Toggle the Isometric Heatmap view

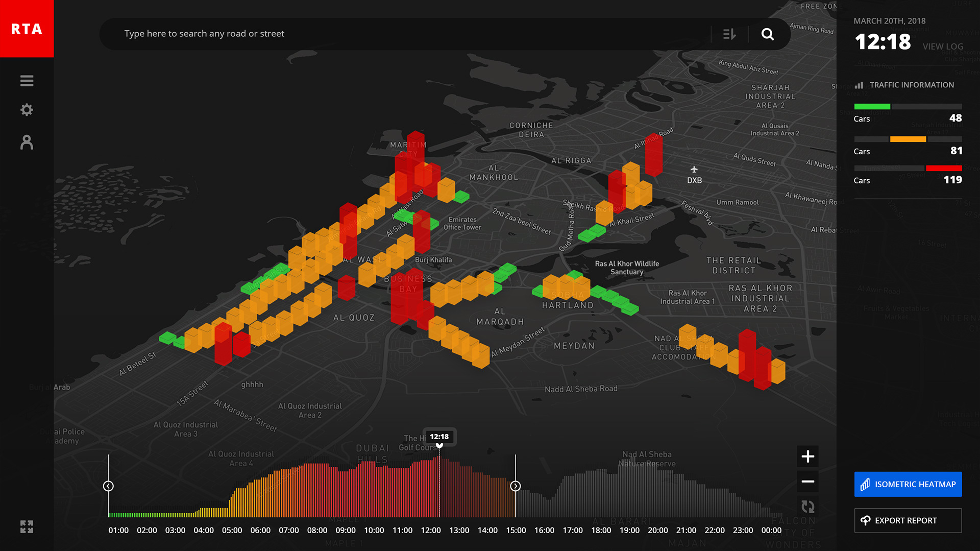[908, 484]
